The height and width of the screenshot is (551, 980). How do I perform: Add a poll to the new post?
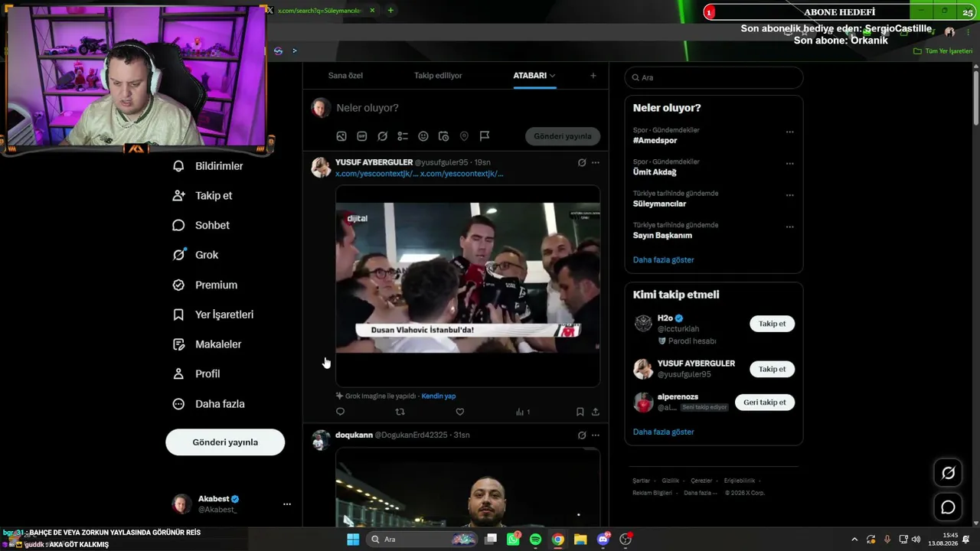tap(403, 136)
